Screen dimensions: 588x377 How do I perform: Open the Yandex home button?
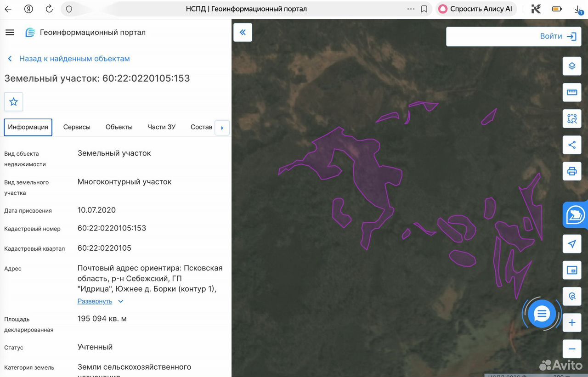point(28,9)
